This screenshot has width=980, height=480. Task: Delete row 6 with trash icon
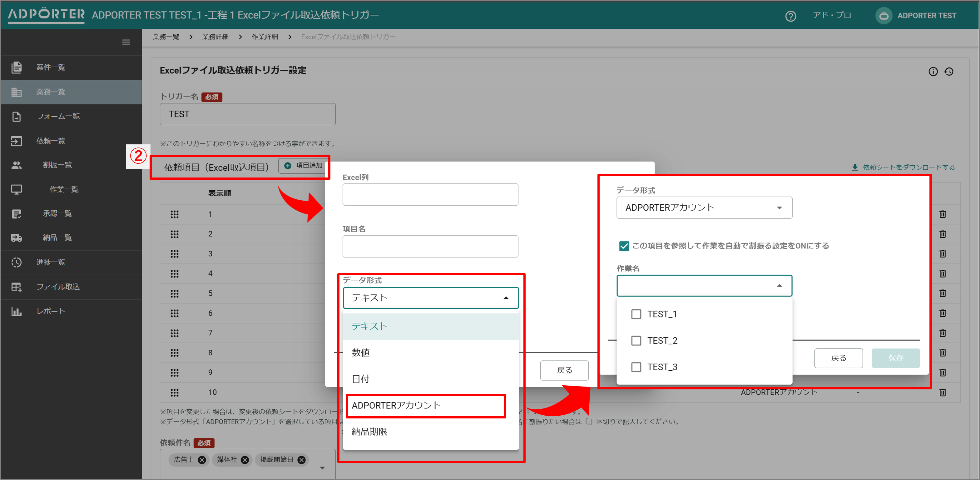[942, 313]
